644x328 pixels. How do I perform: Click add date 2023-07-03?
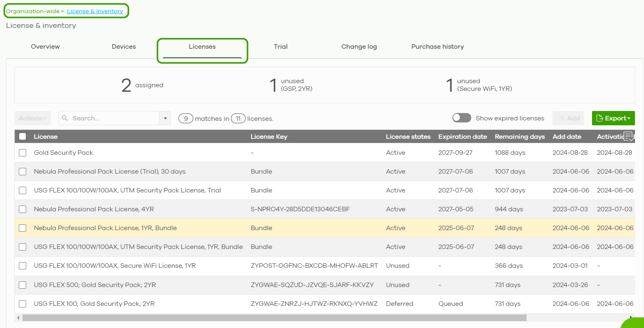pyautogui.click(x=570, y=209)
